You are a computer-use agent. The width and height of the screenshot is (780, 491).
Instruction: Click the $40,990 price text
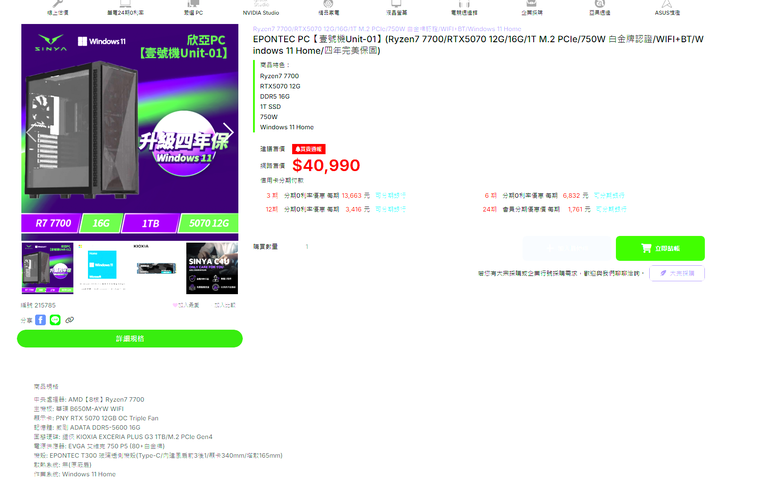[326, 165]
